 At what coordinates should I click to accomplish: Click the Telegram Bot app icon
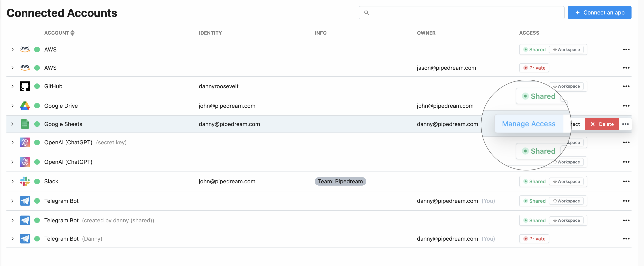coord(26,201)
